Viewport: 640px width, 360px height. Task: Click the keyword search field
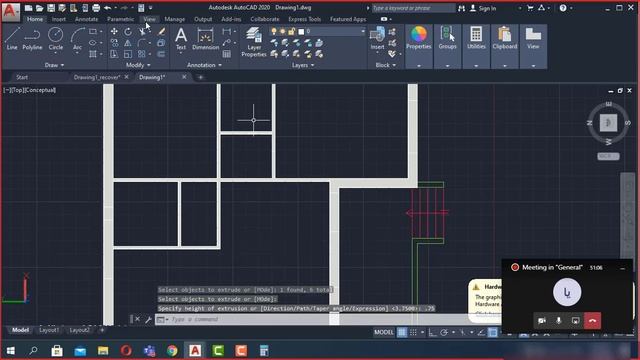point(413,8)
